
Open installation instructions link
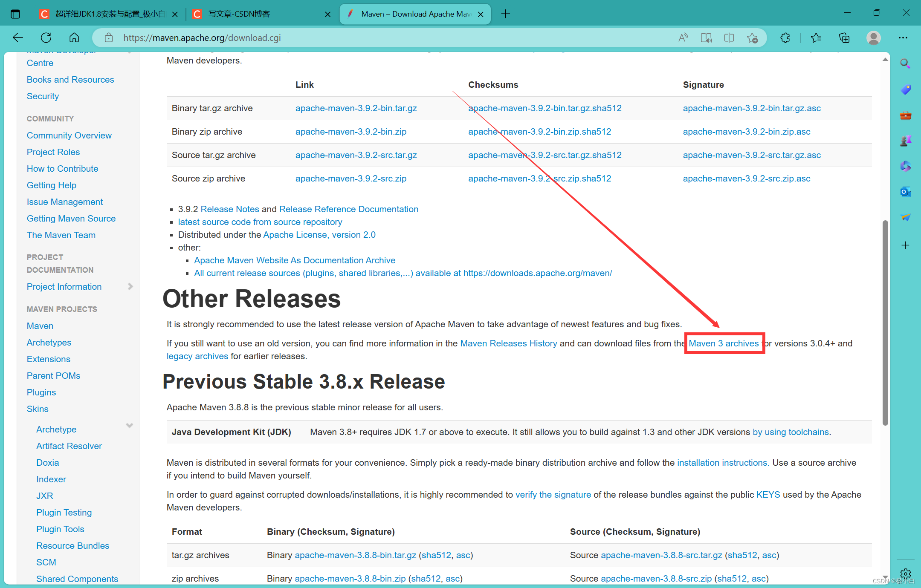tap(723, 463)
